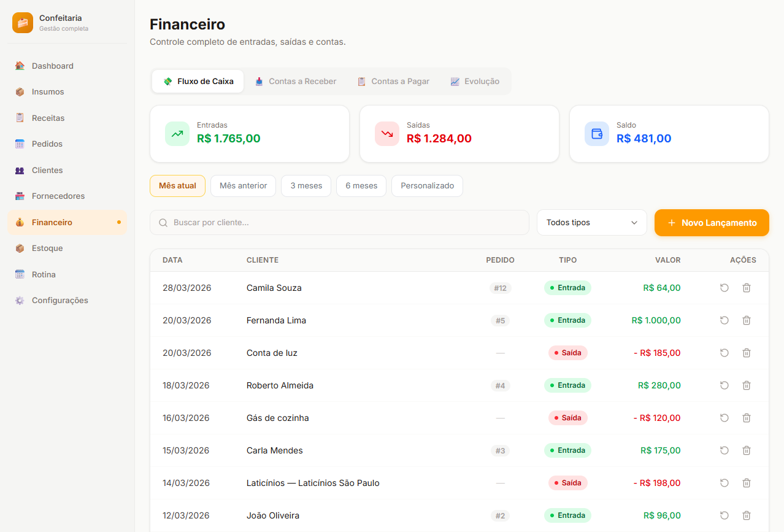The width and height of the screenshot is (784, 532).
Task: Click the Fornecedores icon
Action: [x=20, y=196]
